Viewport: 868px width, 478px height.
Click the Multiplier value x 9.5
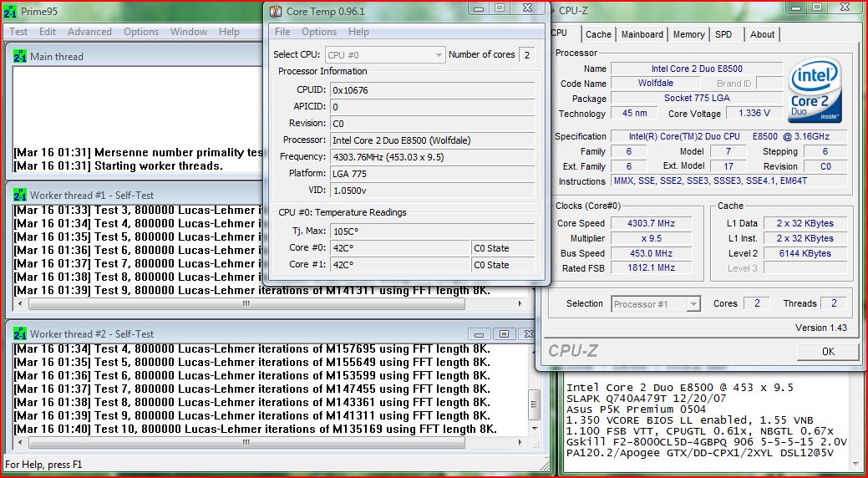651,238
